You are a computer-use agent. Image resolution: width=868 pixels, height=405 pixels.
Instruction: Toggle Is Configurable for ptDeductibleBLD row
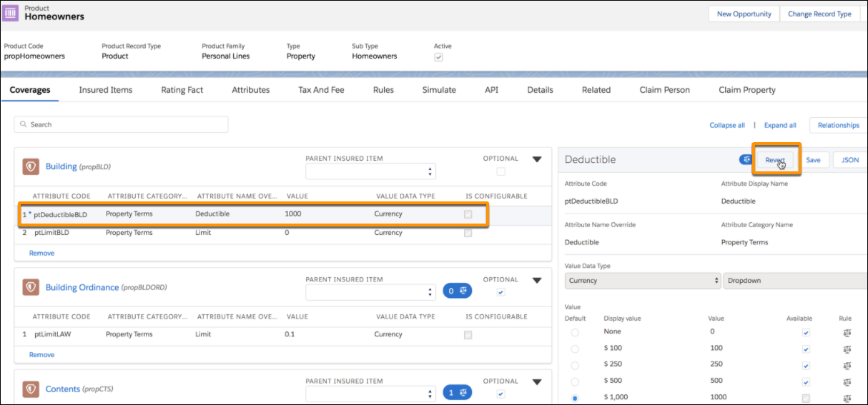(x=468, y=214)
